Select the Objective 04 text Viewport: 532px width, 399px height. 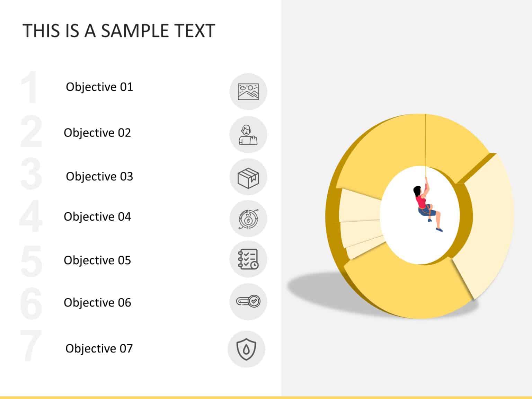pos(97,216)
